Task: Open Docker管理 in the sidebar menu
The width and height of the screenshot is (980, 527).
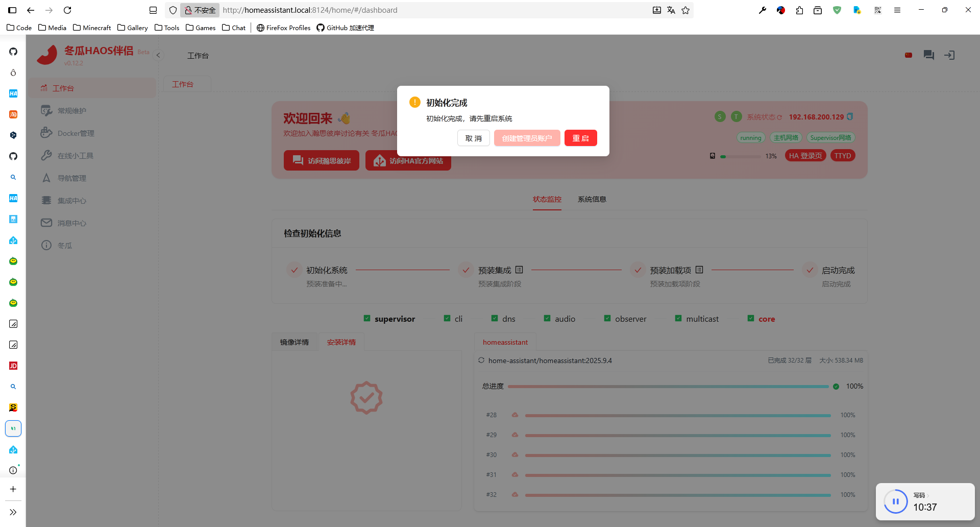Action: tap(92, 133)
